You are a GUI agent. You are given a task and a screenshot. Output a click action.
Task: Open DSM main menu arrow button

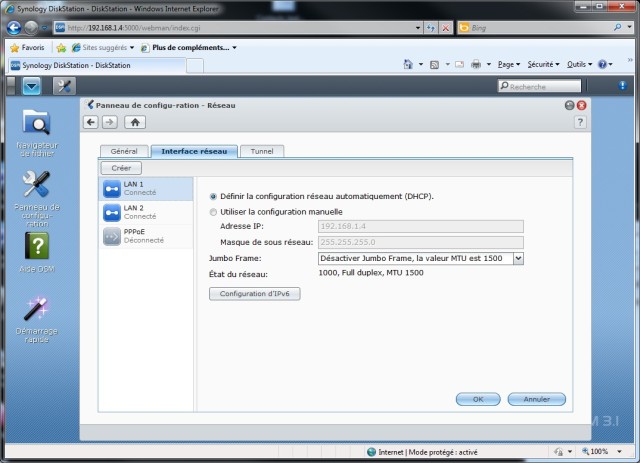point(34,85)
